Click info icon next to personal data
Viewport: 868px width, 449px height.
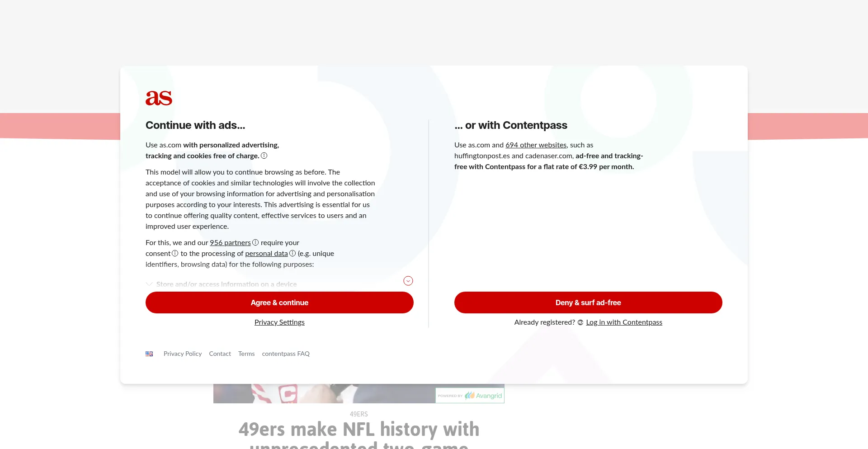[292, 254]
